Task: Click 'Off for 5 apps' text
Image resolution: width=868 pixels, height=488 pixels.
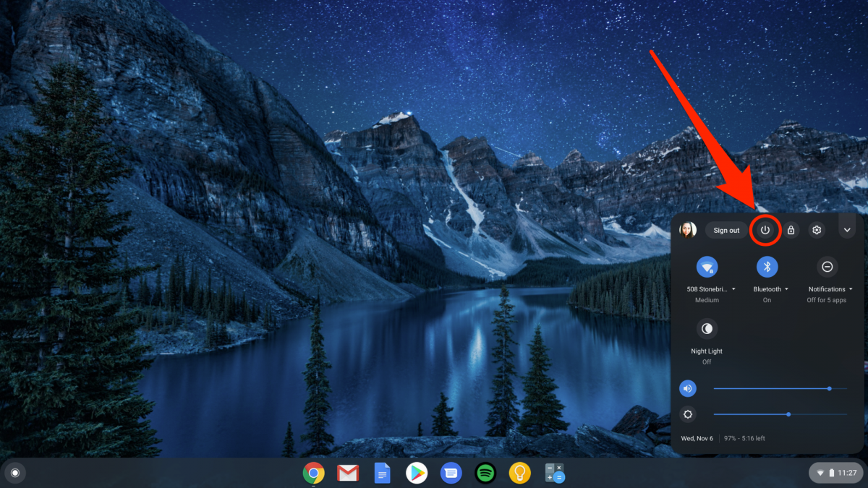Action: tap(827, 300)
